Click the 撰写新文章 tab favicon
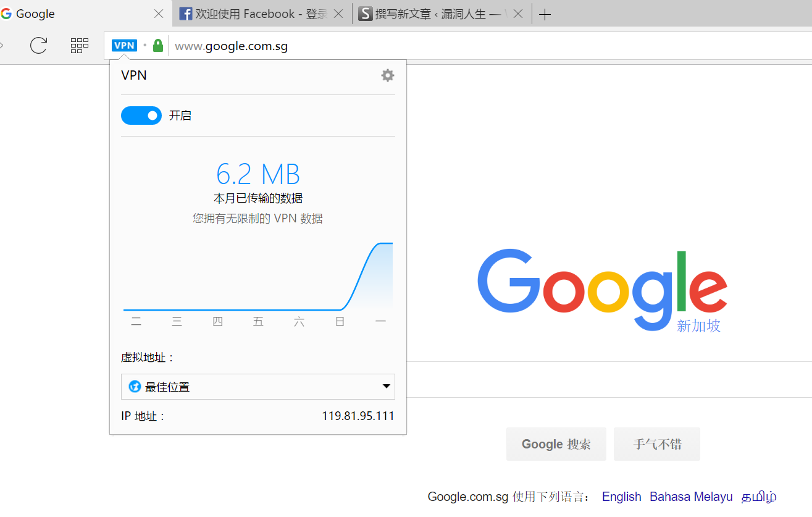Screen dimensions: 812x517 (366, 14)
